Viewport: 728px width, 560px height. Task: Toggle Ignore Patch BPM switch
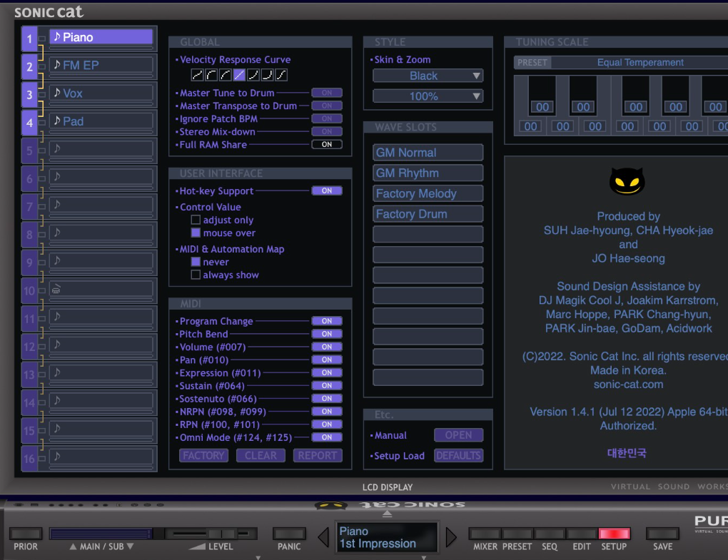[327, 118]
